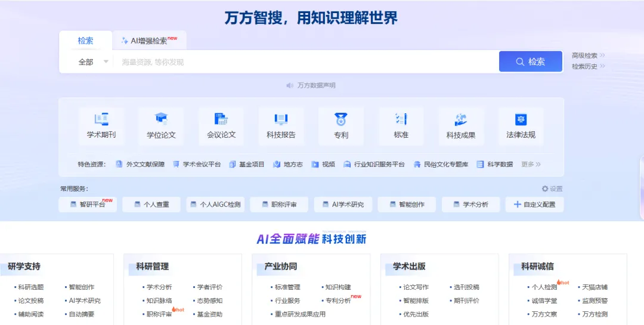This screenshot has width=644, height=325.
Task: Open the 法律法规 scales icon
Action: pyautogui.click(x=521, y=119)
